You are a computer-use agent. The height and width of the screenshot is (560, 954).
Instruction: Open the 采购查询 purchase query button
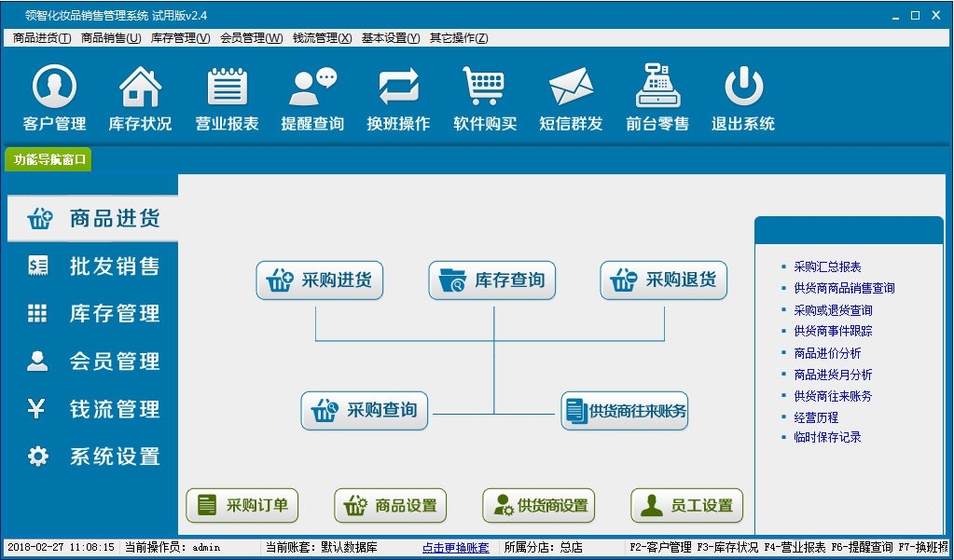pos(365,410)
